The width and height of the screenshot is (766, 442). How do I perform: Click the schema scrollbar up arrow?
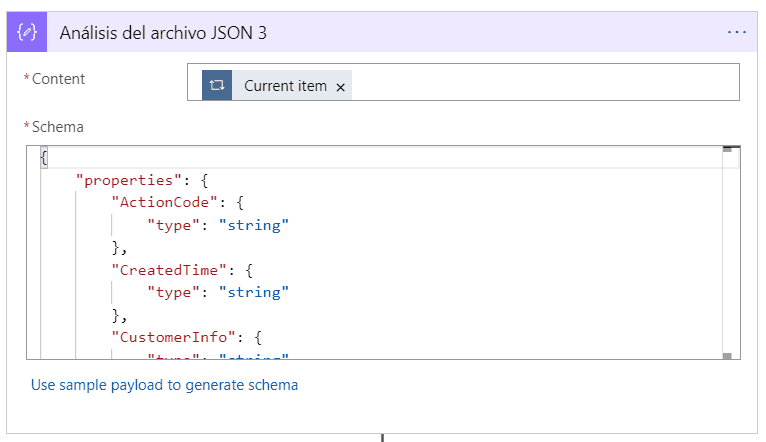727,149
